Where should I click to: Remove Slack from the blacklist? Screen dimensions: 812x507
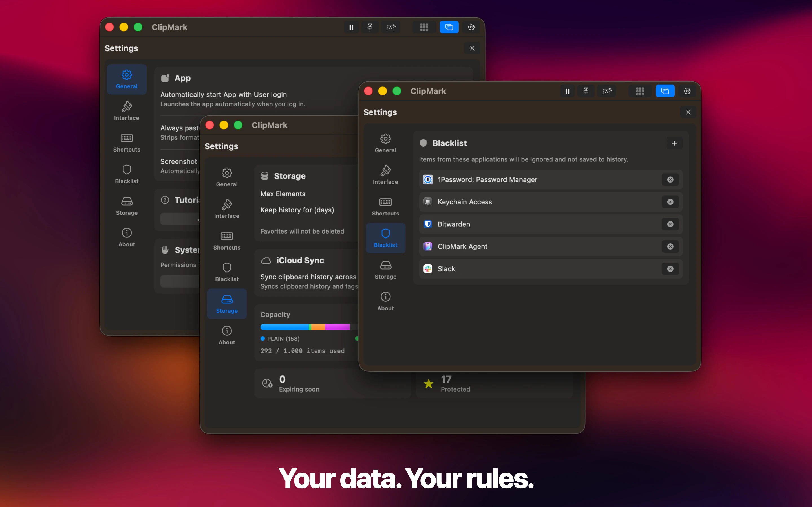click(670, 269)
